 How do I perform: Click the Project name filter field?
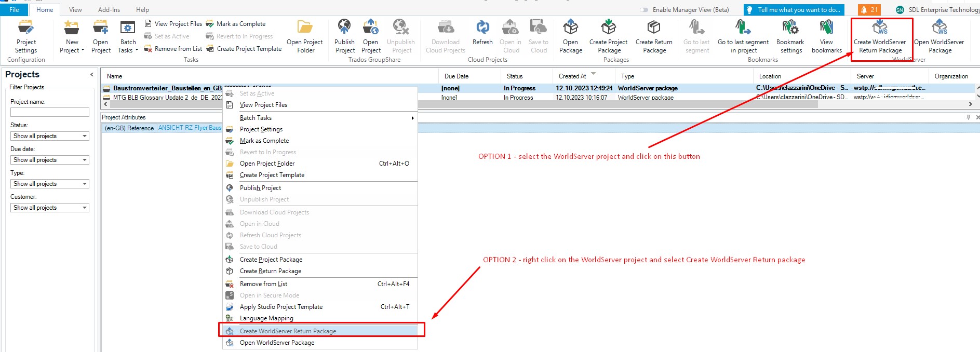click(x=50, y=112)
